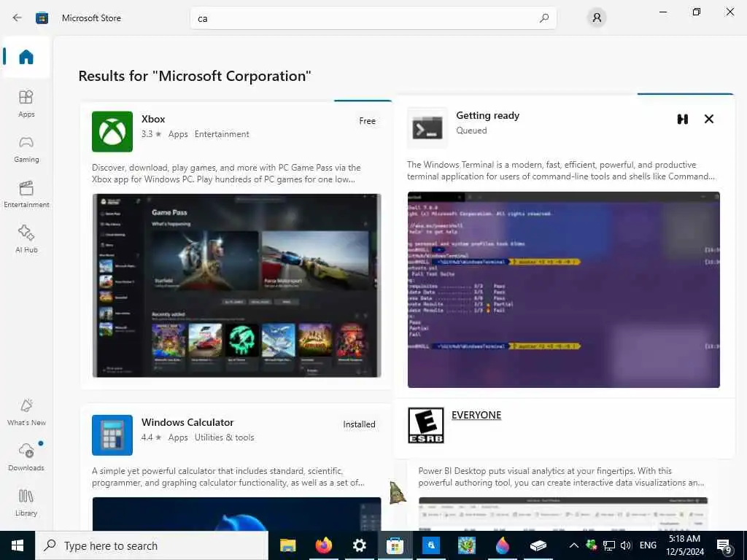Open What's New in sidebar
This screenshot has height=560, width=747.
click(x=26, y=413)
